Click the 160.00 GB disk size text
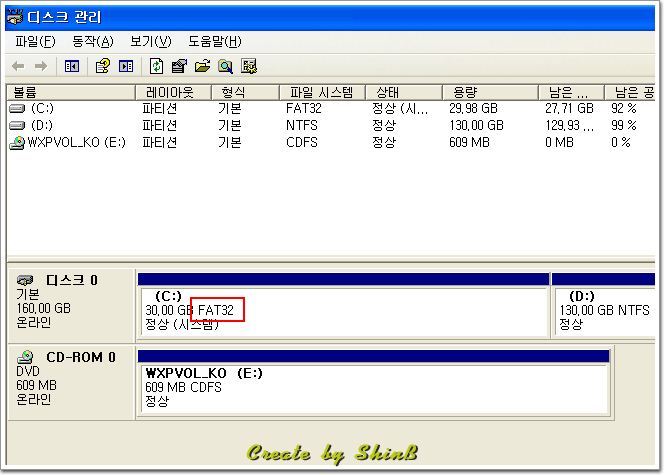This screenshot has height=475, width=664. point(44,308)
